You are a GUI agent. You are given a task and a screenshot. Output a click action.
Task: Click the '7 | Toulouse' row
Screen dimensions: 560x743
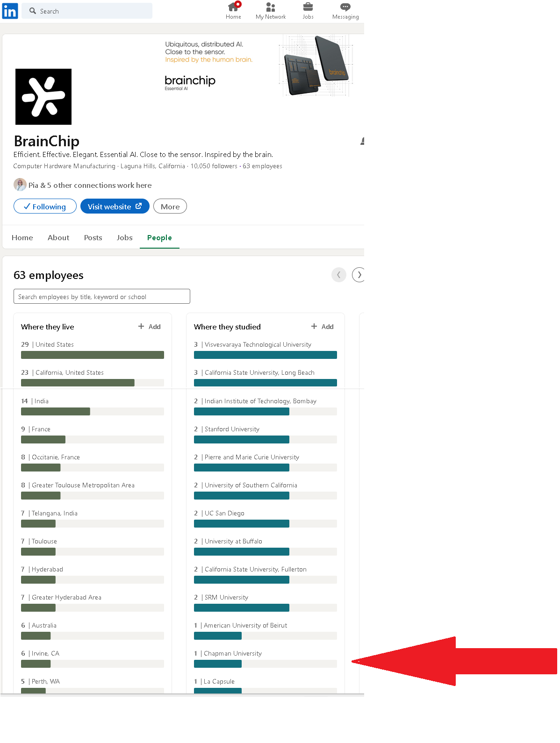(93, 547)
